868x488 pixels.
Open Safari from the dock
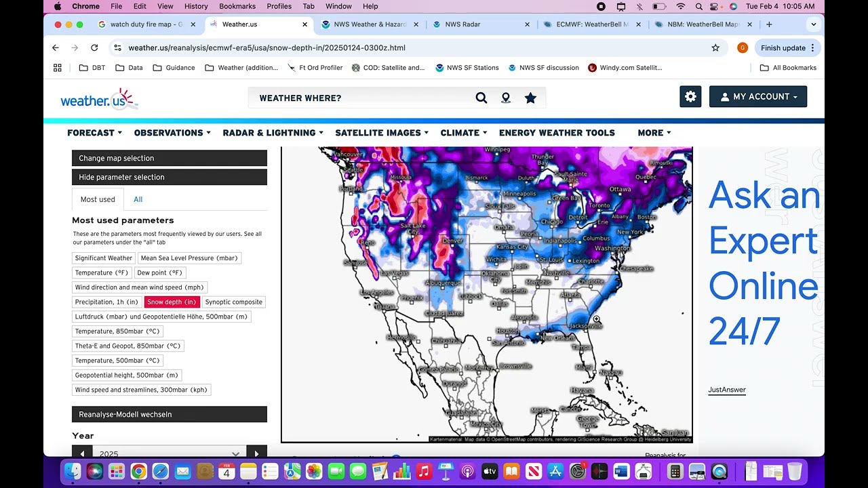(160, 471)
